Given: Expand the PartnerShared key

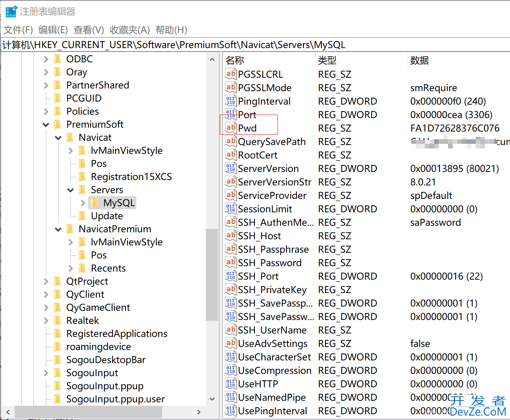Looking at the screenshot, I should (x=46, y=85).
